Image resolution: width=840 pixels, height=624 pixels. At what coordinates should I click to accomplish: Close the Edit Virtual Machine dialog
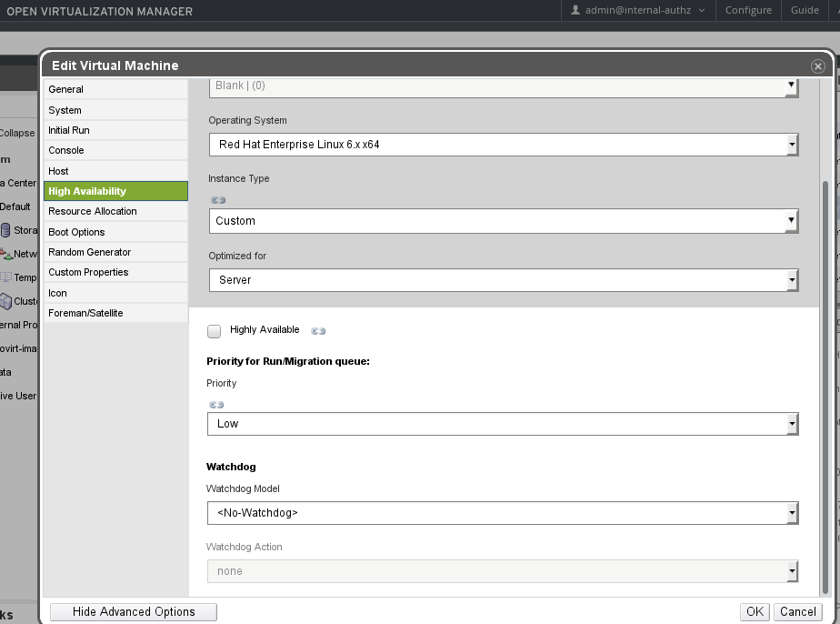(x=817, y=66)
